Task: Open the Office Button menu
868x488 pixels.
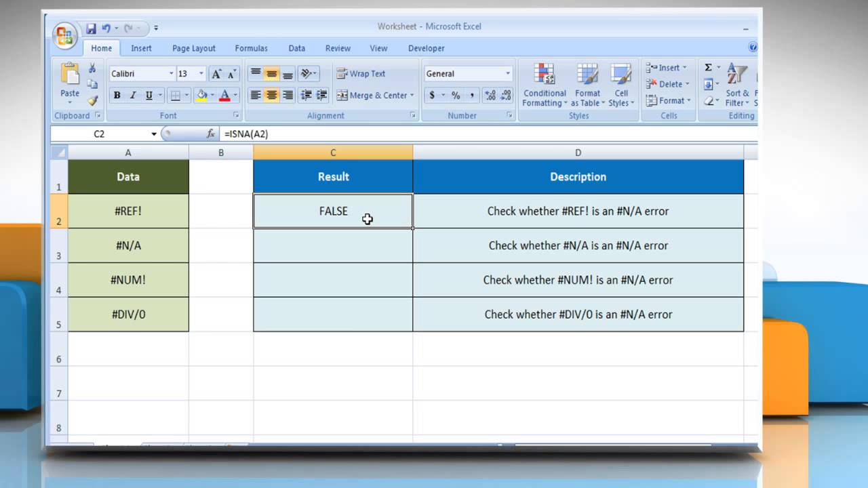Action: tap(66, 35)
